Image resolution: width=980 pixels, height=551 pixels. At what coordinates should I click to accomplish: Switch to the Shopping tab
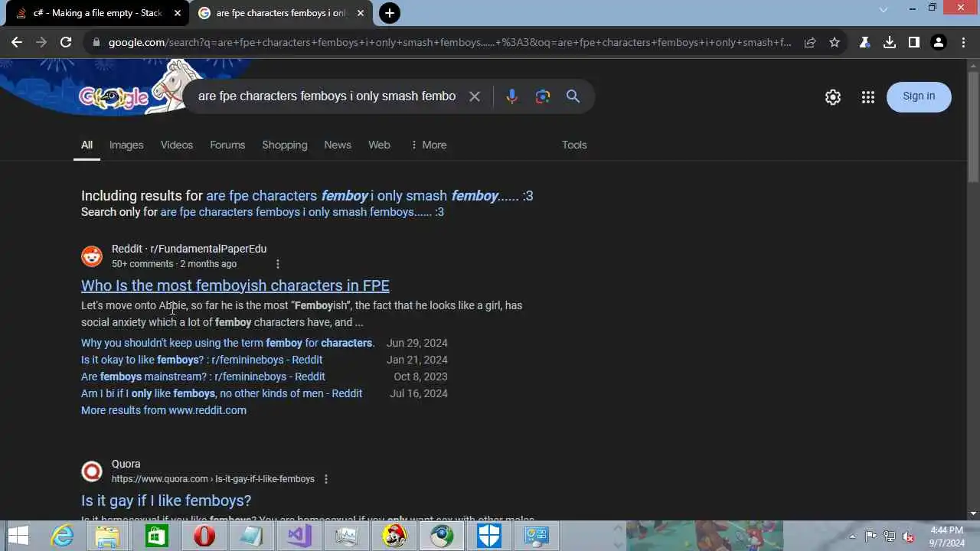[285, 145]
